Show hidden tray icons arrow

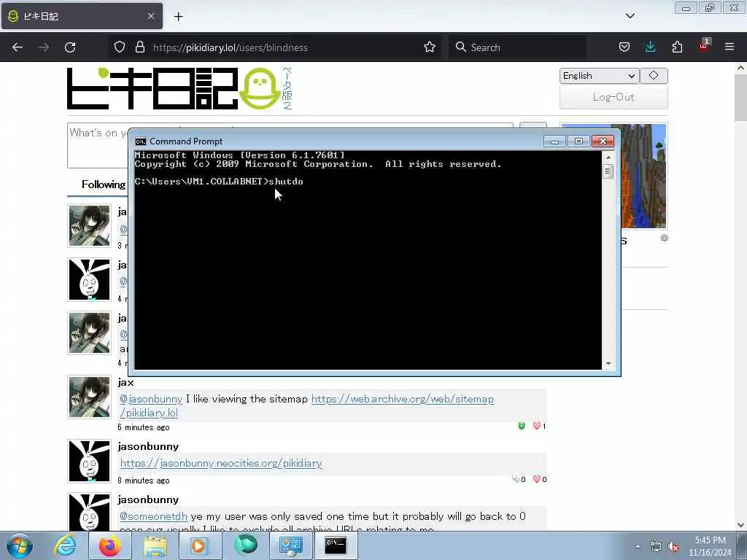pos(638,547)
